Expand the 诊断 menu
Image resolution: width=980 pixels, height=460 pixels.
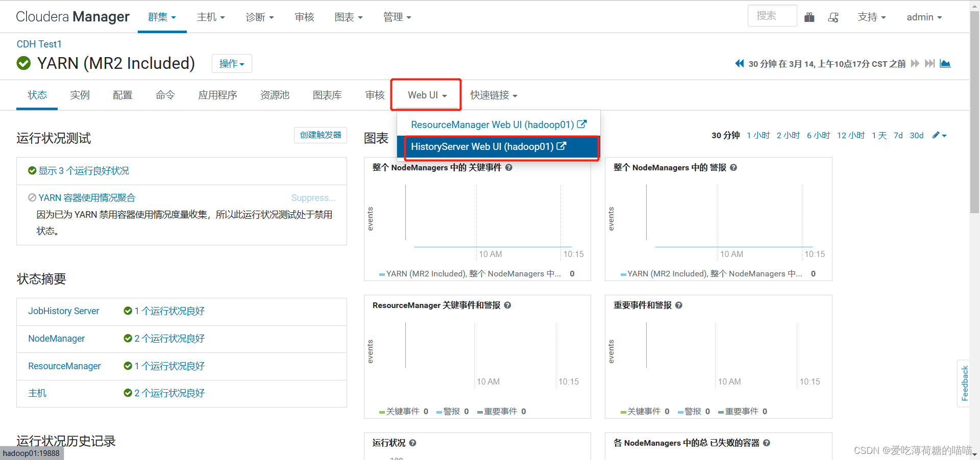(260, 17)
